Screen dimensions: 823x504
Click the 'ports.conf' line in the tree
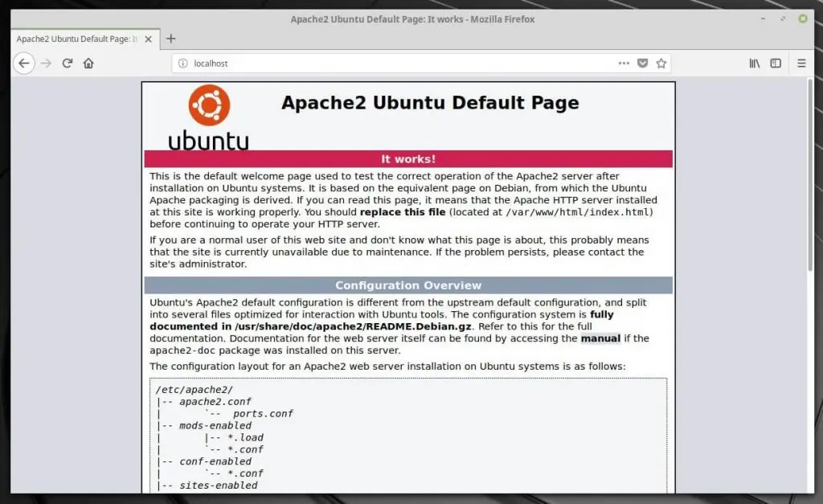(x=263, y=414)
